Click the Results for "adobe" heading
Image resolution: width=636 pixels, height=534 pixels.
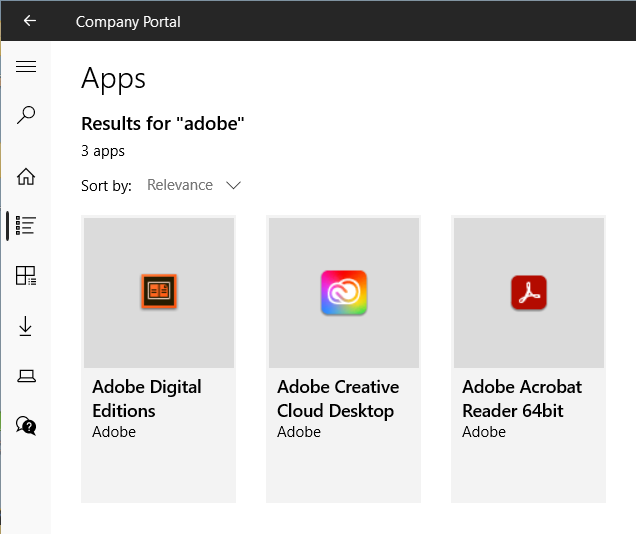pyautogui.click(x=163, y=124)
